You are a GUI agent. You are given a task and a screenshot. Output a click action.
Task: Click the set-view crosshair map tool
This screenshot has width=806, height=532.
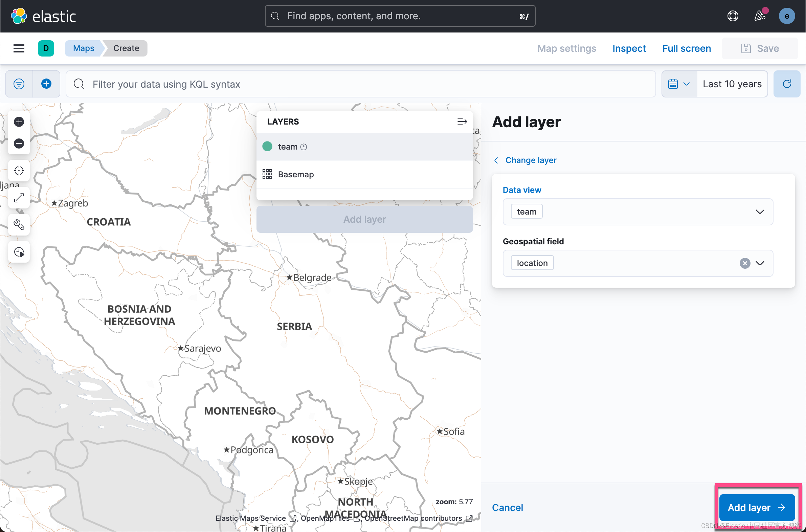(19, 170)
